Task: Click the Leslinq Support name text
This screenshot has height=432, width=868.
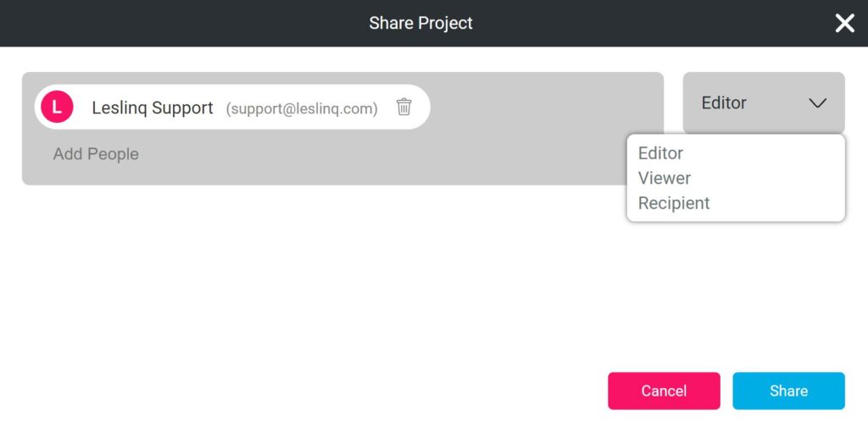Action: 153,108
